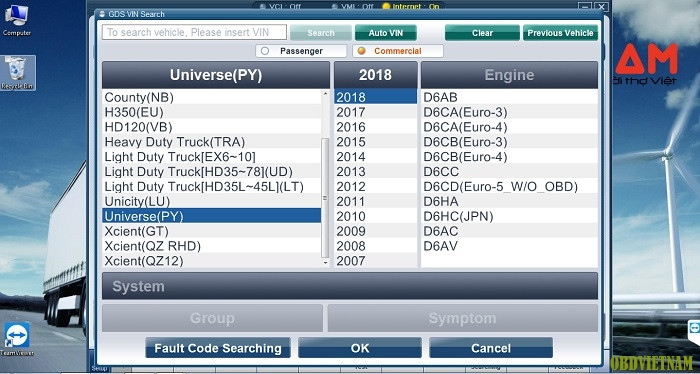Select the D6CA(Euro-4) engine
Viewport: 700px width, 374px height.
pos(509,127)
